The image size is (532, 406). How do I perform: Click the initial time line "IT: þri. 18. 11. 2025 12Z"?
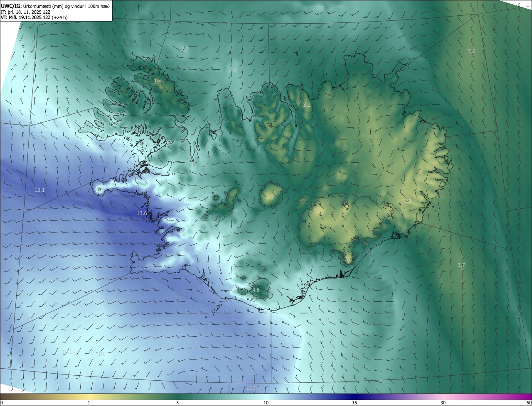(x=26, y=12)
